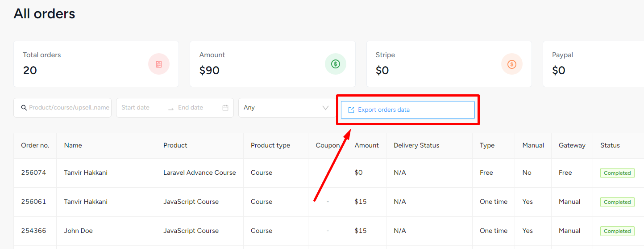
Task: Focus the Product/course/upsell name search field
Action: (62, 108)
